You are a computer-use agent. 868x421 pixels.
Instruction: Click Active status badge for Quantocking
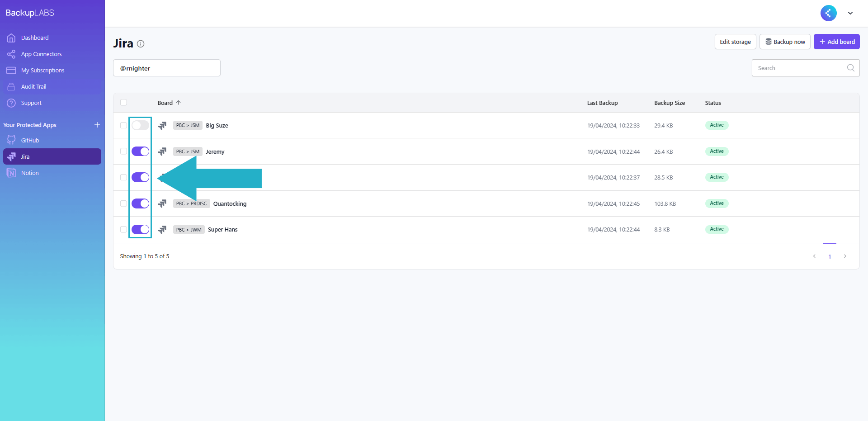[717, 203]
